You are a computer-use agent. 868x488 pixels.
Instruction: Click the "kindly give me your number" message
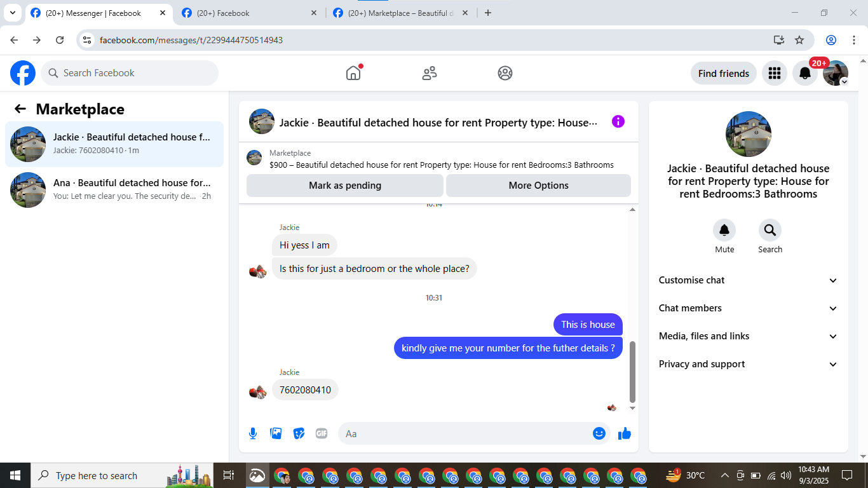coord(508,348)
